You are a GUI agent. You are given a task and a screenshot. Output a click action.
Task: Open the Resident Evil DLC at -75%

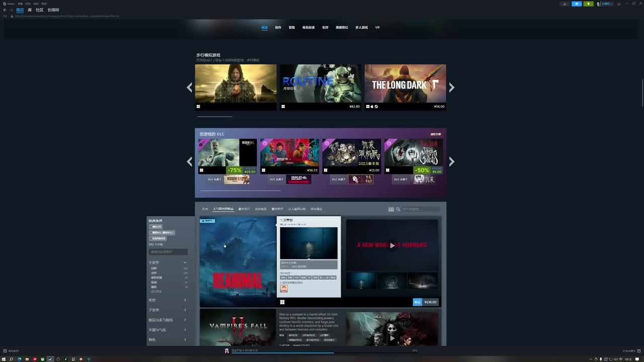pos(227,156)
